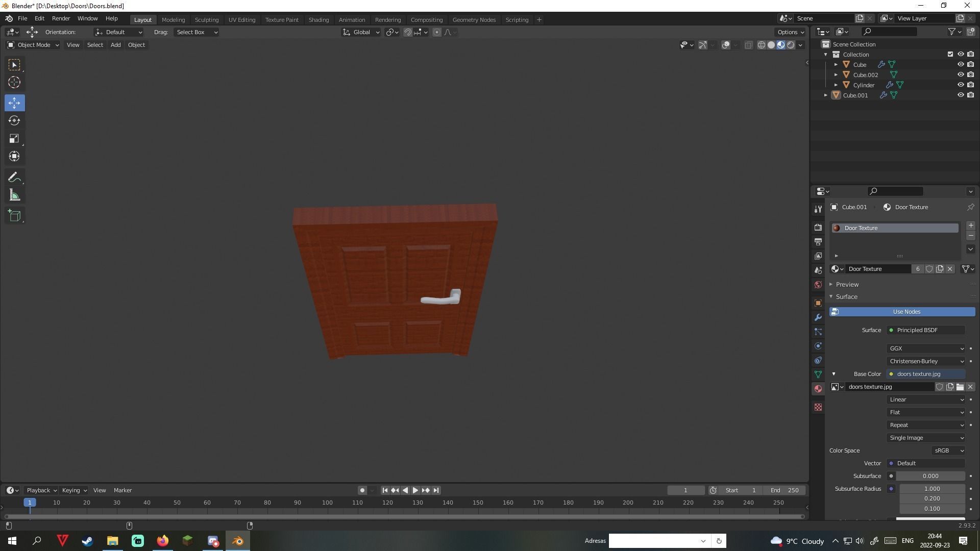Open image file browser for doors texture.jpg
Image resolution: width=980 pixels, height=551 pixels.
[960, 387]
